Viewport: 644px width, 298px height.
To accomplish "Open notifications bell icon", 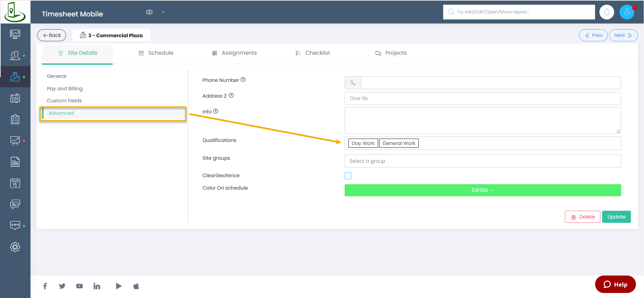I will 607,12.
